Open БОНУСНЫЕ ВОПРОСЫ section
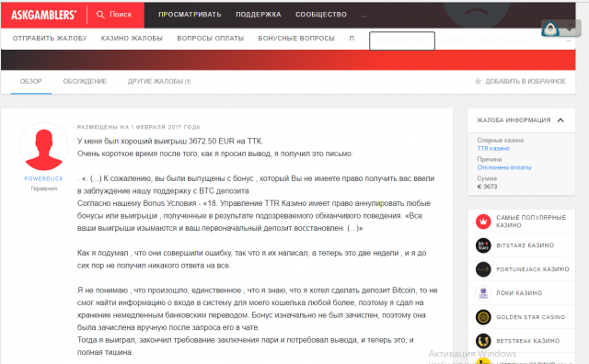This screenshot has width=589, height=364. [x=296, y=39]
